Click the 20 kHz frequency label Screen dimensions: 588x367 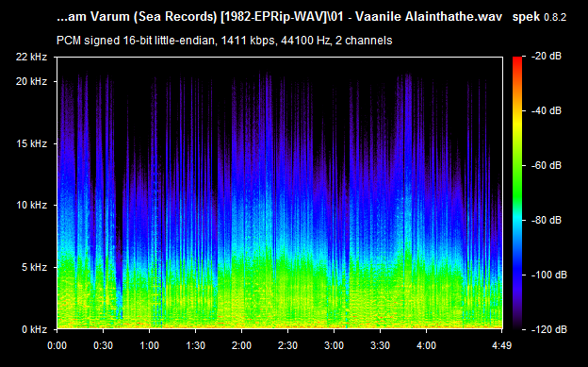tap(31, 81)
